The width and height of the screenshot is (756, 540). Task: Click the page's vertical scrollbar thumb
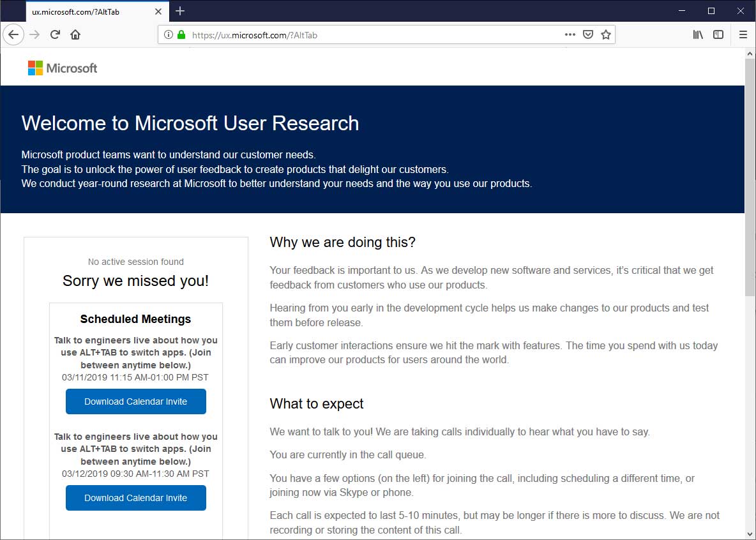click(x=750, y=177)
